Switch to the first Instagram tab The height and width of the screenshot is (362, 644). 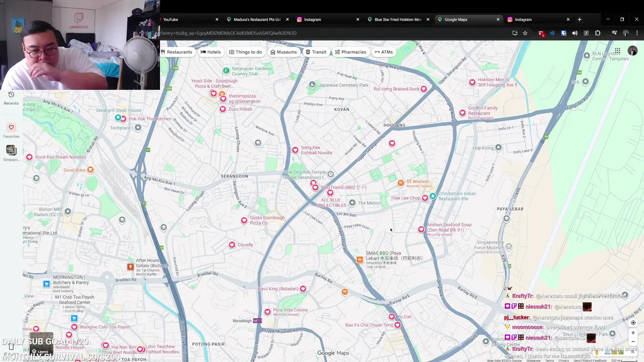click(x=327, y=19)
